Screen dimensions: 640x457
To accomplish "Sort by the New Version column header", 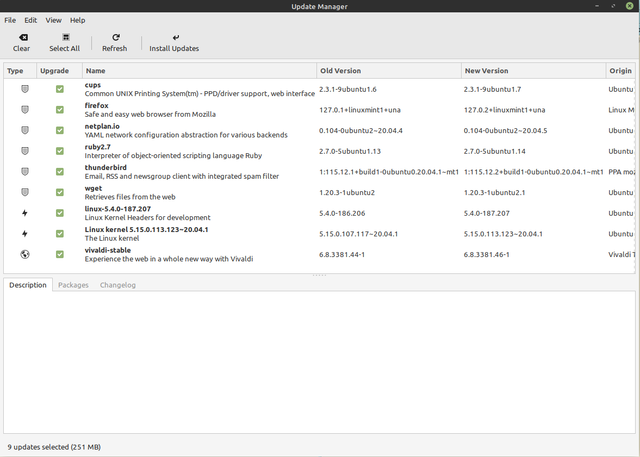I will pyautogui.click(x=533, y=71).
